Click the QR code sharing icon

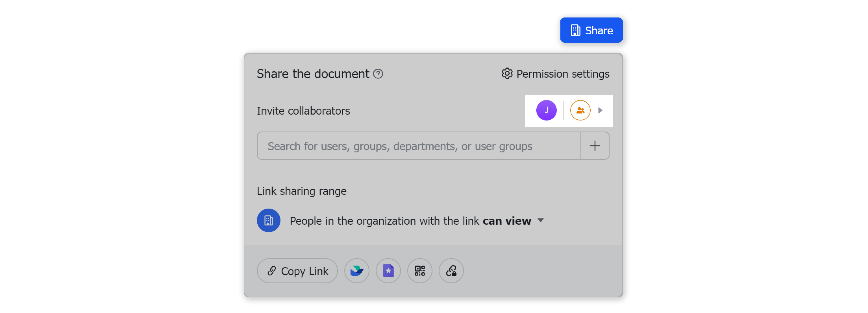[x=419, y=271]
